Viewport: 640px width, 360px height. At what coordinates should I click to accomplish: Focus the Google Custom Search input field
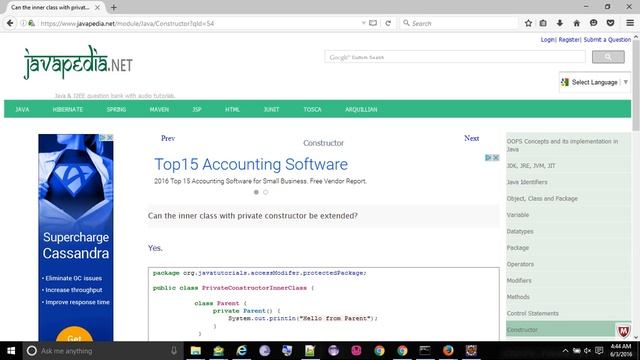[455, 57]
